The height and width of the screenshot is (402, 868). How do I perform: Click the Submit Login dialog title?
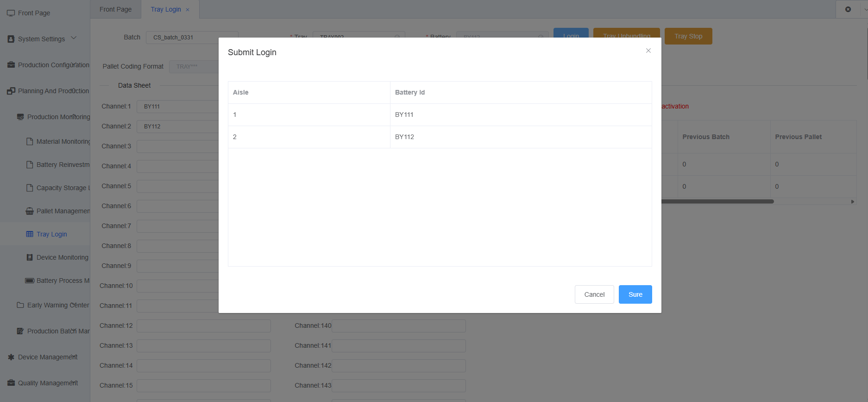(252, 52)
